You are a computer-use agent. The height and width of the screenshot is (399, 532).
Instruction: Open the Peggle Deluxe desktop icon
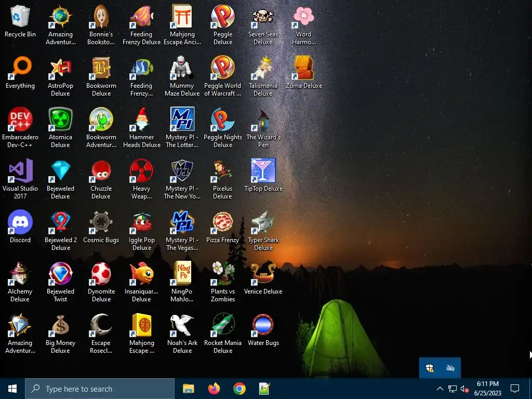click(223, 16)
